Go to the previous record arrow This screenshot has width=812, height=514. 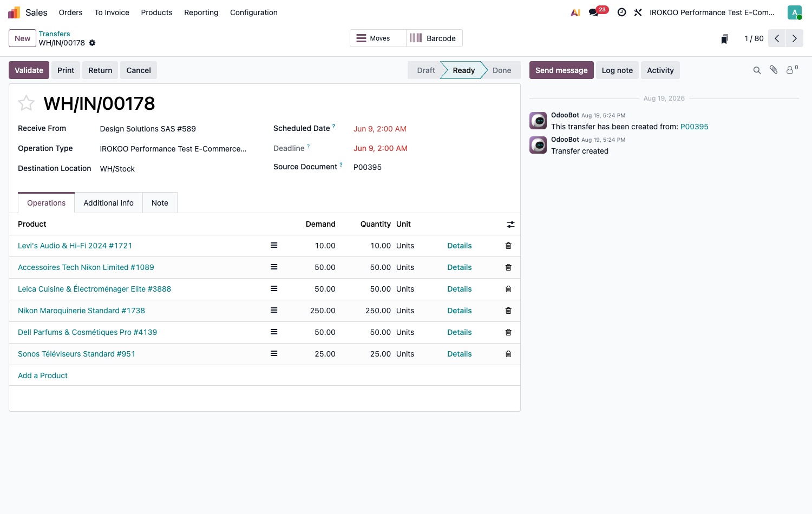click(777, 38)
